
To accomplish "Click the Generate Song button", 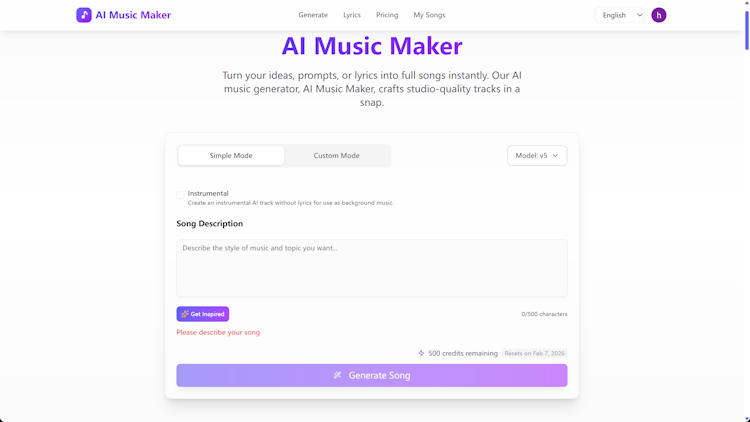I will (x=372, y=375).
